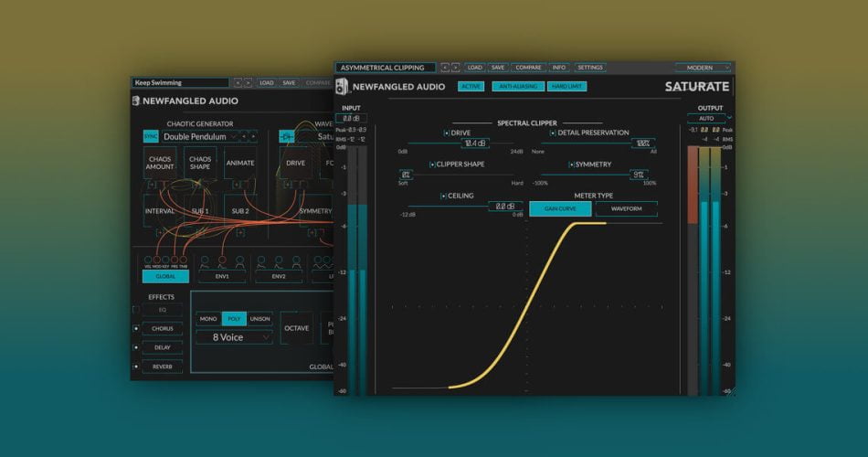The height and width of the screenshot is (457, 868).
Task: Toggle the Detail Preservation lock box
Action: pyautogui.click(x=553, y=133)
